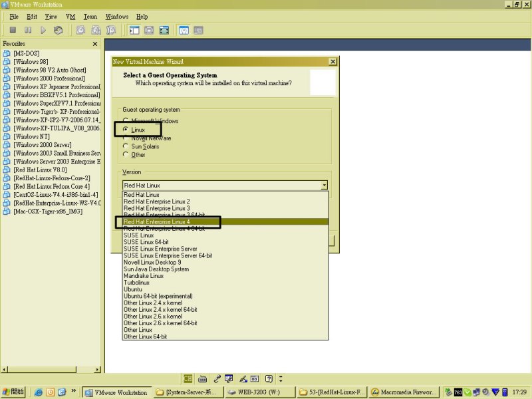This screenshot has width=532, height=399.
Task: Choose Mandrake Linux option
Action: (225, 276)
